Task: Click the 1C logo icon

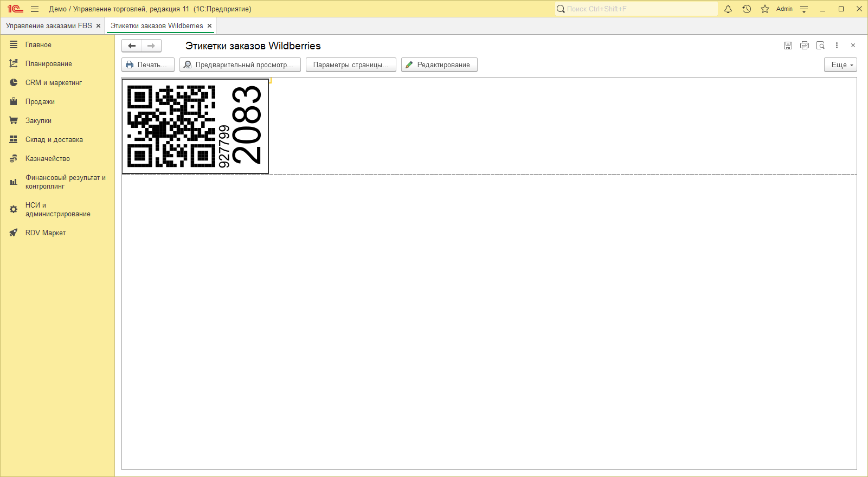Action: [15, 9]
